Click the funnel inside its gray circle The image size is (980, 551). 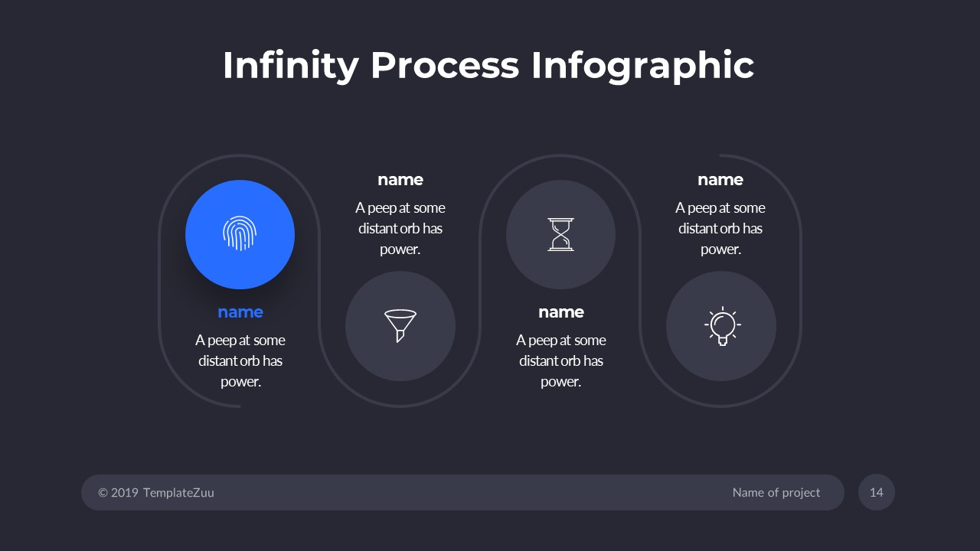[400, 326]
